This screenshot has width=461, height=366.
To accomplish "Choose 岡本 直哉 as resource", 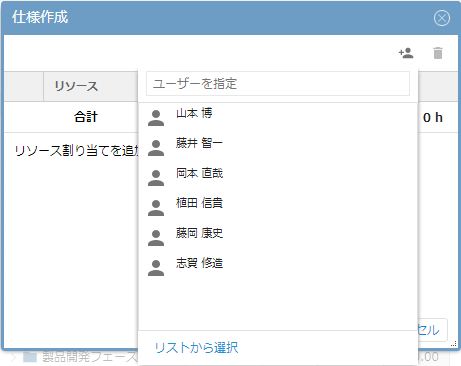I will 278,178.
